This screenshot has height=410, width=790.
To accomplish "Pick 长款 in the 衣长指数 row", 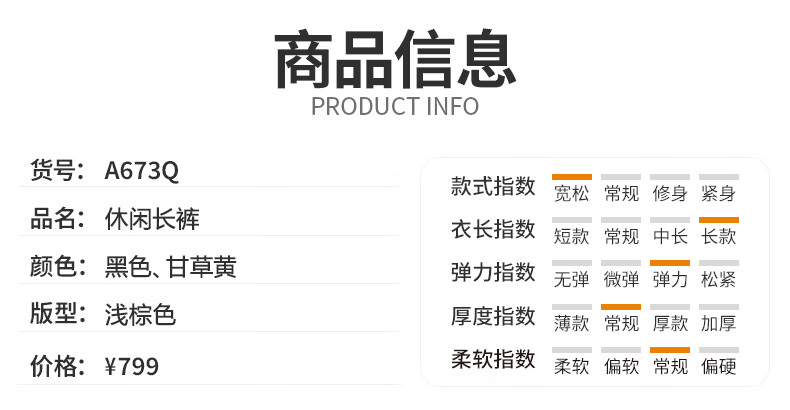I will (718, 236).
